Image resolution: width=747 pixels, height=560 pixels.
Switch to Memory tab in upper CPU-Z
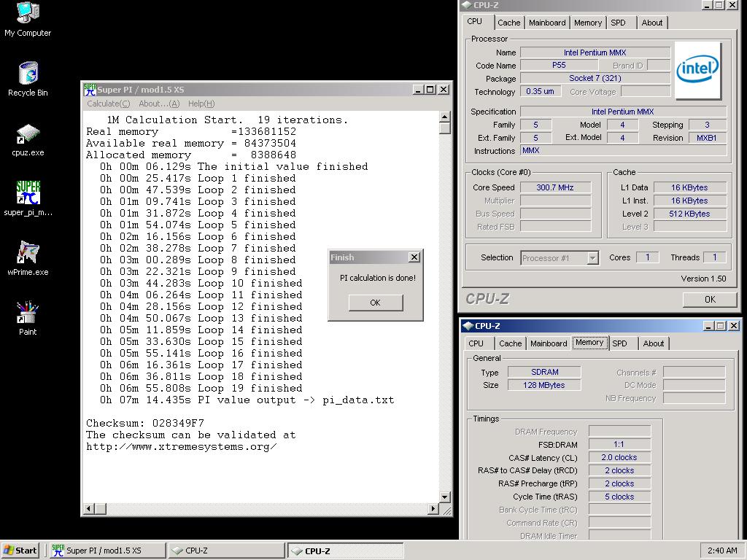tap(587, 23)
